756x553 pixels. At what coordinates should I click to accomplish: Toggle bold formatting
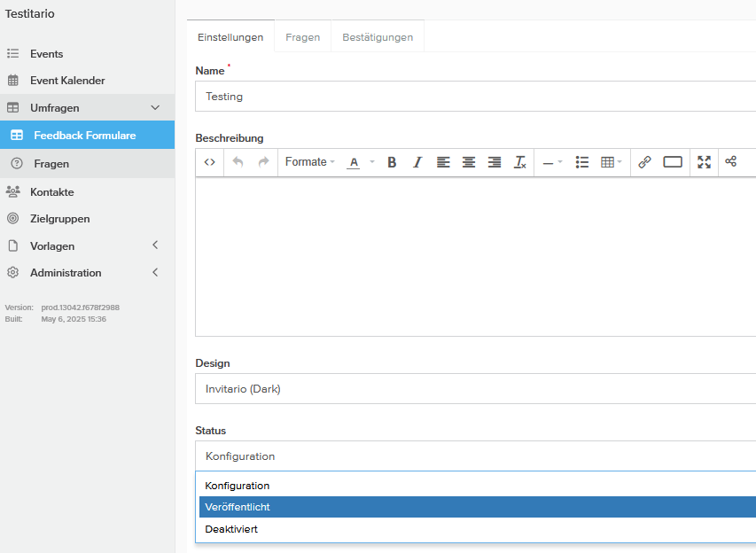(392, 162)
